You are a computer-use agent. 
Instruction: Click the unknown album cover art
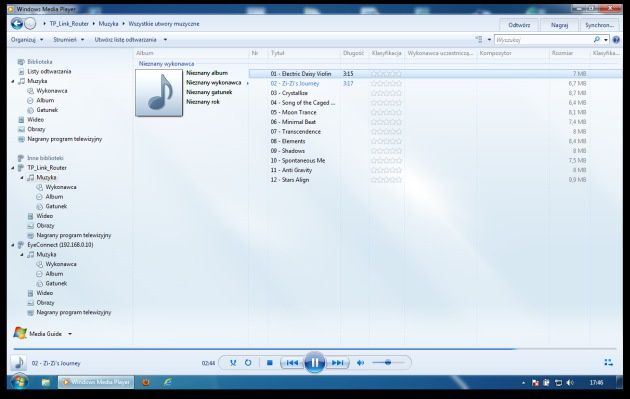tap(159, 93)
